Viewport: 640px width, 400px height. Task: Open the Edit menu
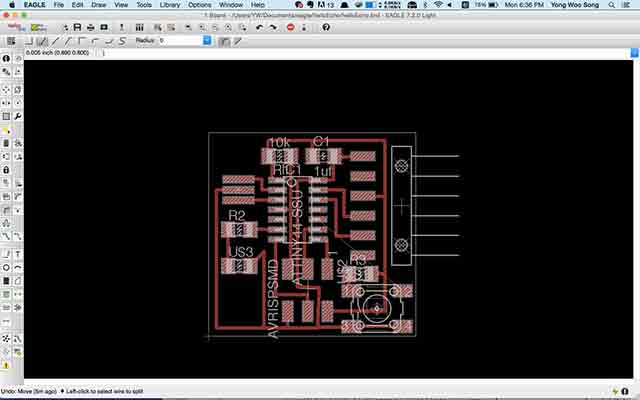coord(78,5)
